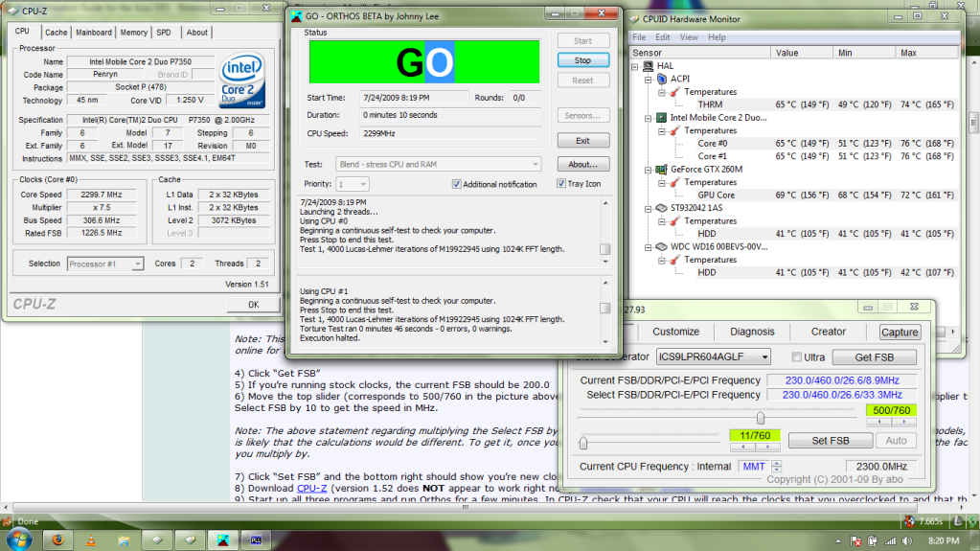Screen dimensions: 980x551
Task: Click the Max column header
Action: point(927,53)
